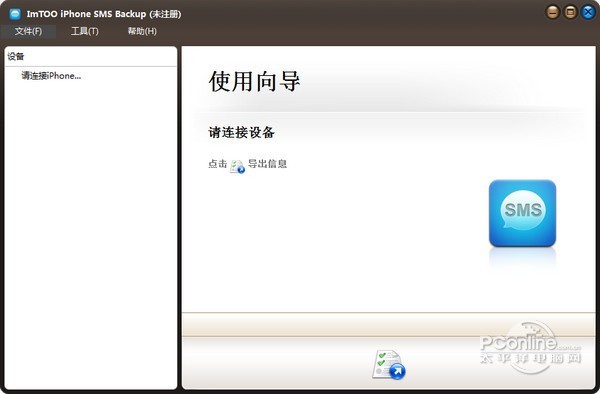Screen dimensions: 600x394
Task: Click the large blue SMS logo
Action: click(522, 213)
